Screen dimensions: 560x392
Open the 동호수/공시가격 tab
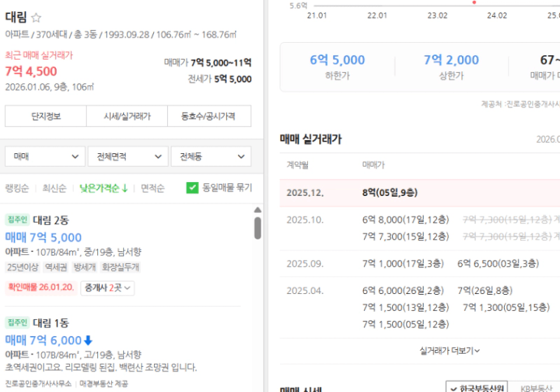pyautogui.click(x=209, y=116)
